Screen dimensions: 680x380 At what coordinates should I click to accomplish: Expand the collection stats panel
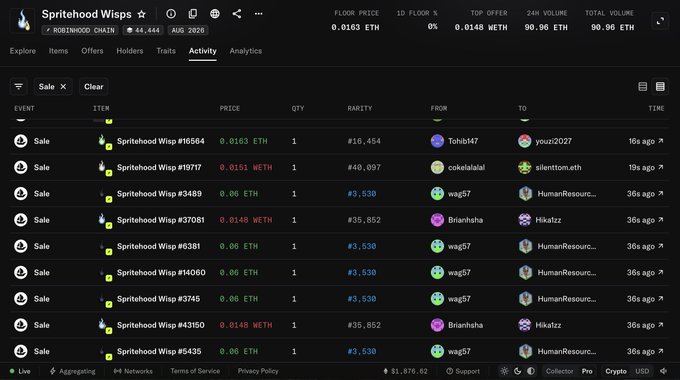[660, 20]
